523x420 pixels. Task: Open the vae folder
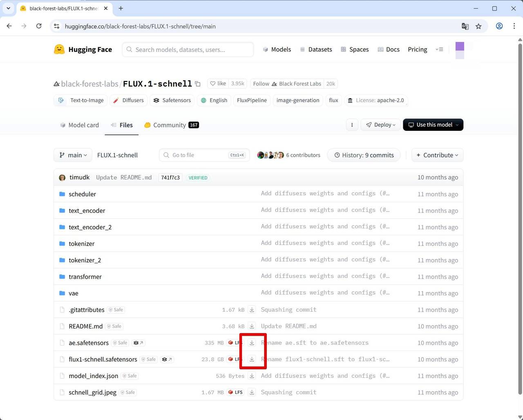tap(74, 293)
